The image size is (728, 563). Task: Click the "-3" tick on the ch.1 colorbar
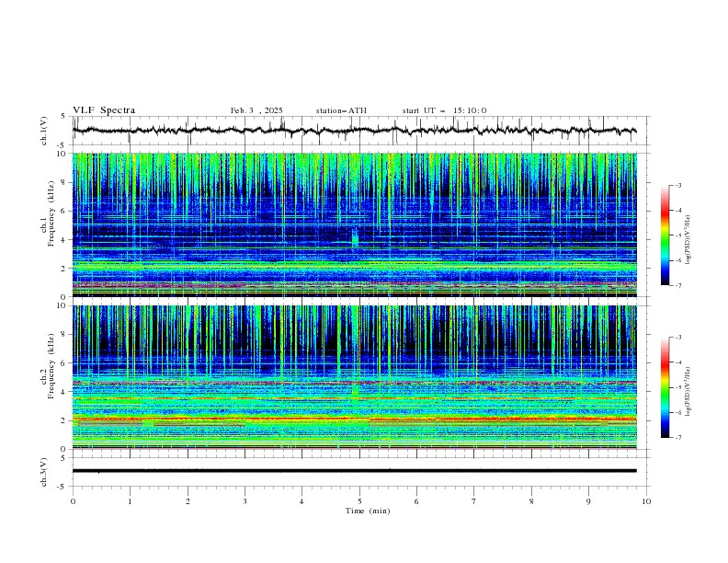click(678, 185)
